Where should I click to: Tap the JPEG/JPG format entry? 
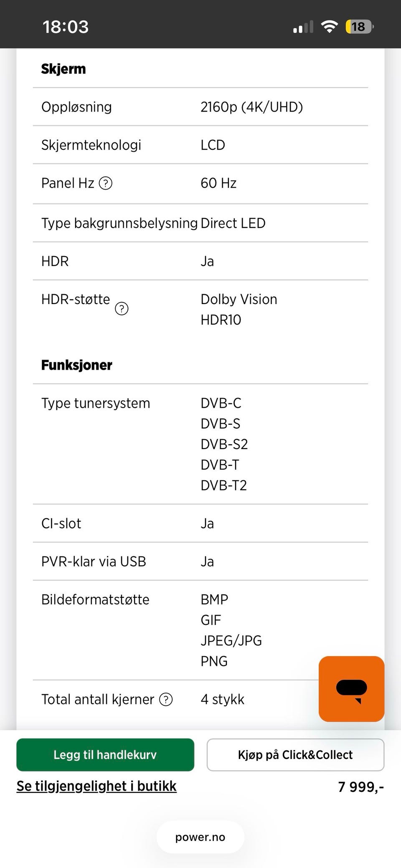(x=231, y=641)
